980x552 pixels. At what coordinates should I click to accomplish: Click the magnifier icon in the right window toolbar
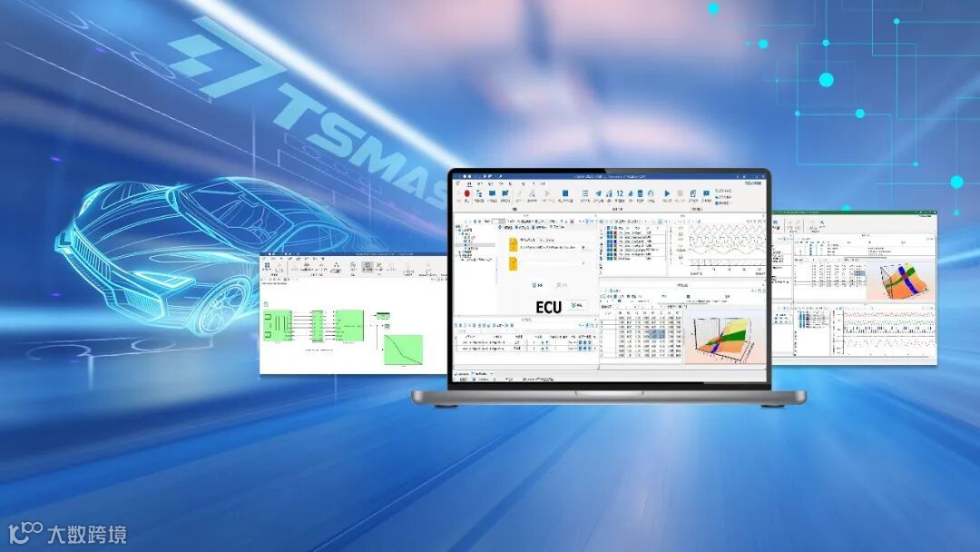(822, 222)
